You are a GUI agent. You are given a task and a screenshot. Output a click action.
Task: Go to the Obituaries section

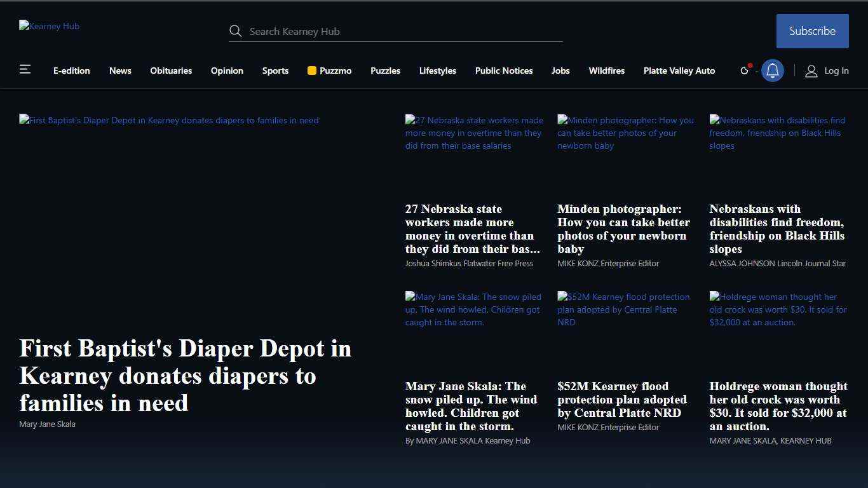tap(171, 71)
